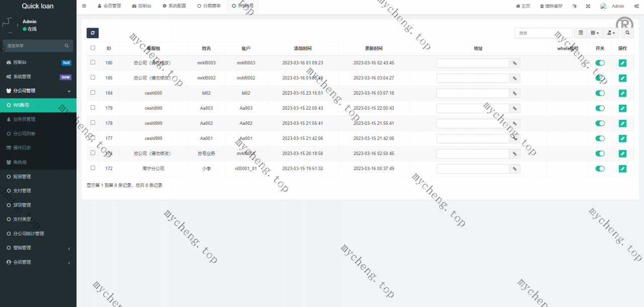Toggle table card view icon
This screenshot has width=644, height=307.
[581, 33]
